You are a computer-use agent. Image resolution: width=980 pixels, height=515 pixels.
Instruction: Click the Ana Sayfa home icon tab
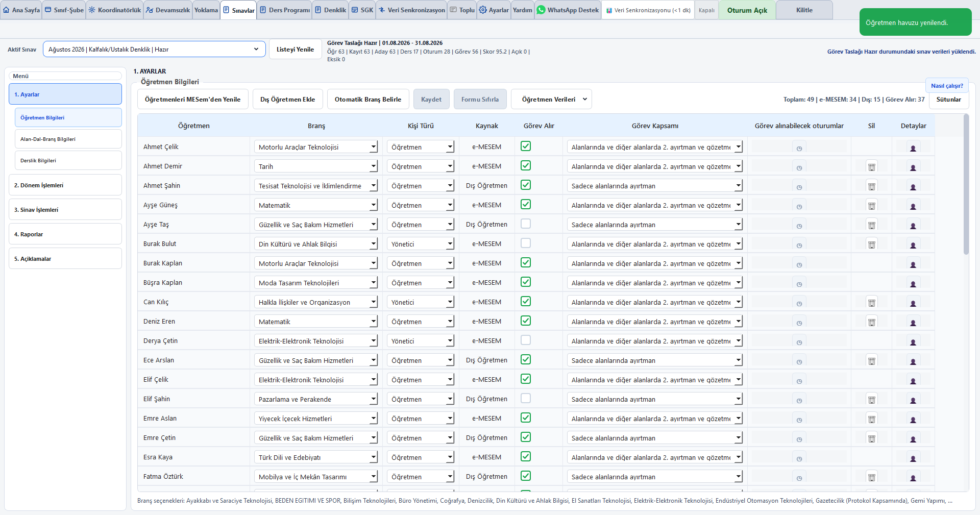pyautogui.click(x=21, y=10)
